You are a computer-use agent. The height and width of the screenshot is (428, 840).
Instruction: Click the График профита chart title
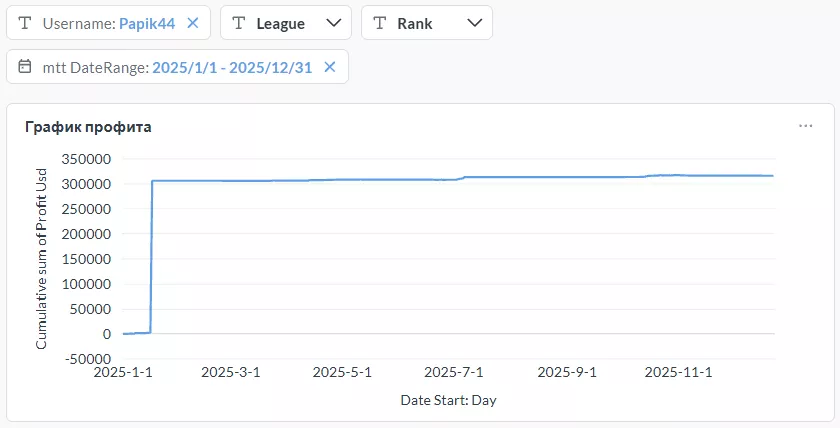(x=88, y=127)
